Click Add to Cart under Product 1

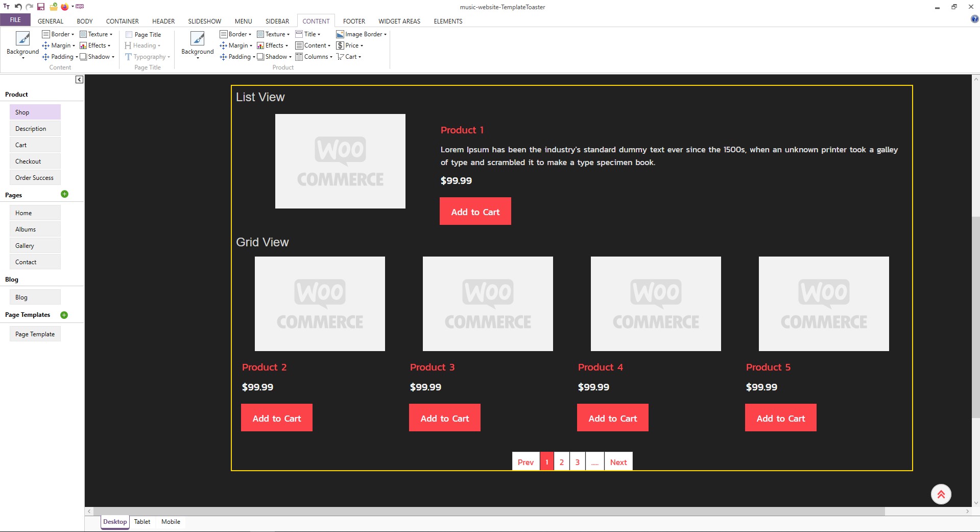[x=475, y=212]
